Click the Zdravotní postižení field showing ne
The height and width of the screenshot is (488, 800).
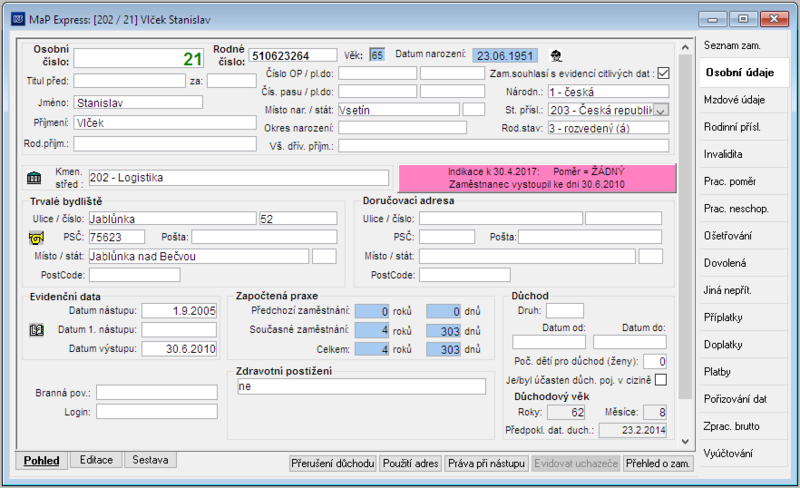coord(361,386)
